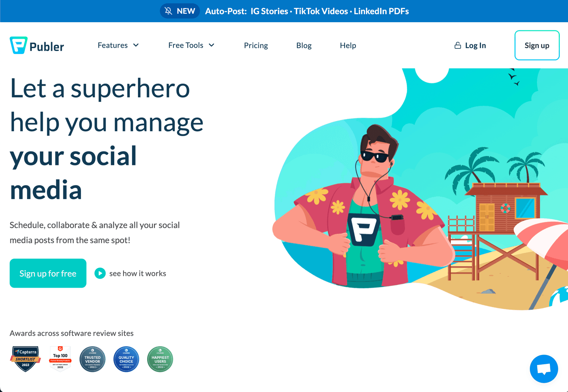568x392 pixels.
Task: Click Sign up for free button
Action: click(48, 273)
